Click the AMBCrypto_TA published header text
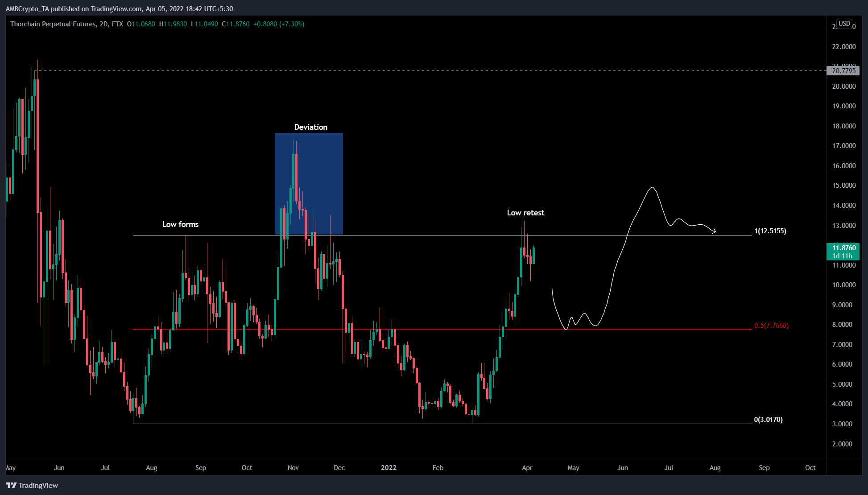Image resolution: width=868 pixels, height=495 pixels. click(119, 8)
